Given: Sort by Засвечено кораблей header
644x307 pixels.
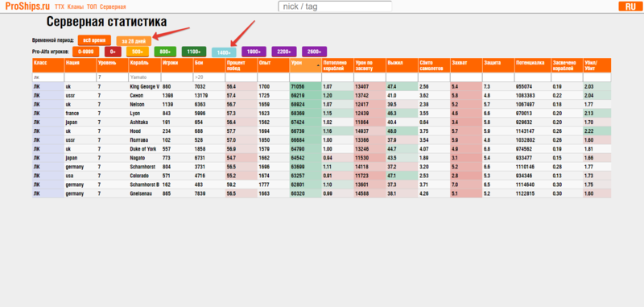Looking at the screenshot, I should 567,65.
